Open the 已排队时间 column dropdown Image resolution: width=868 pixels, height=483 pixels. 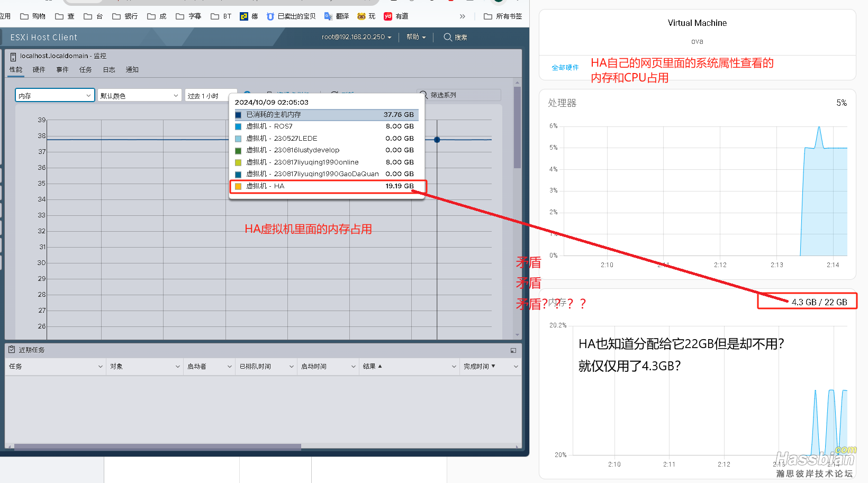click(x=292, y=366)
